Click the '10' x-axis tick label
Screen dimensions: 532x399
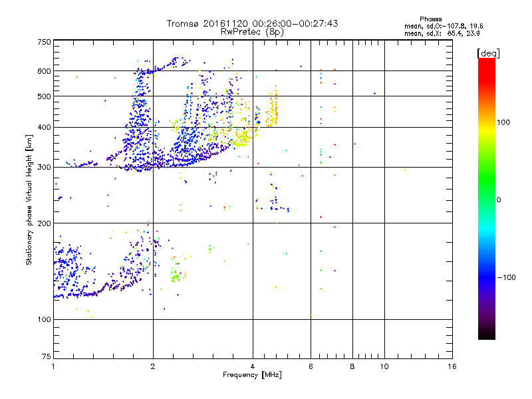tap(384, 366)
